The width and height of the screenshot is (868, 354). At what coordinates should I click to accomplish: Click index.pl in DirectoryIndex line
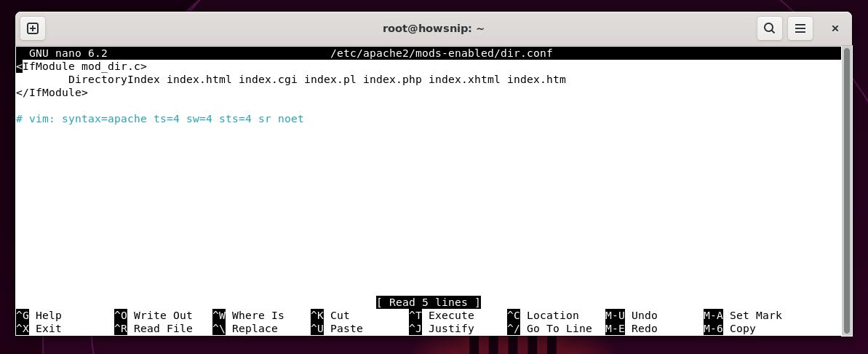point(330,80)
